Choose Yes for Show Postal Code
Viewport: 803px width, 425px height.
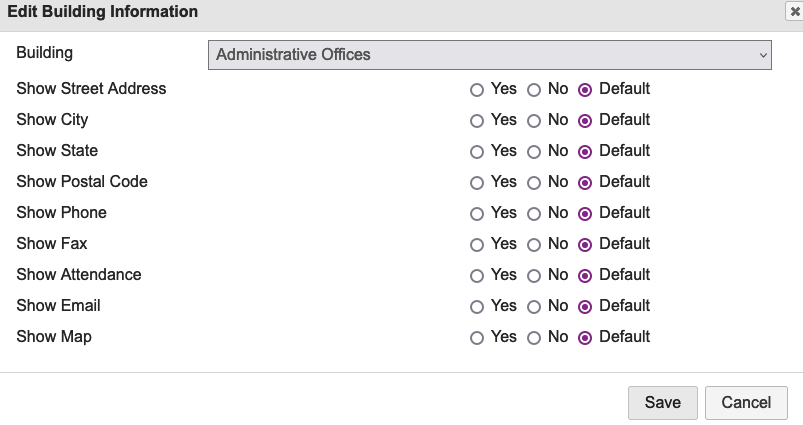[x=477, y=182]
